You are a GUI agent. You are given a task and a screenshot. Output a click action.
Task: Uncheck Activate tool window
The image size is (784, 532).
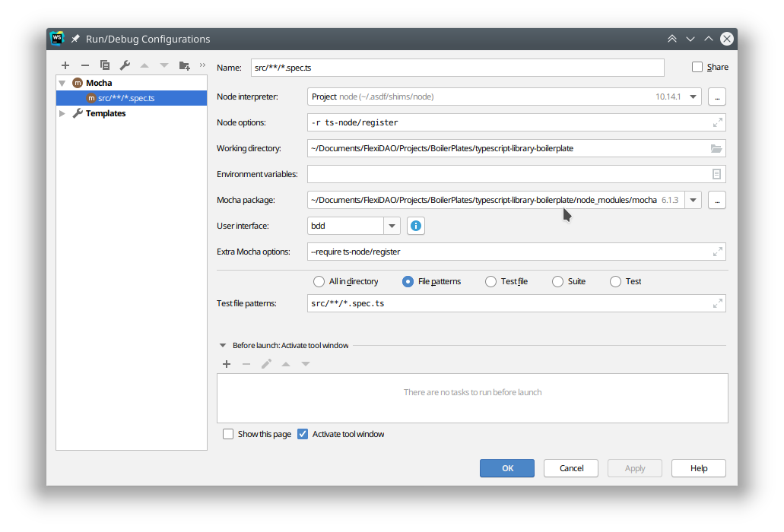click(303, 434)
